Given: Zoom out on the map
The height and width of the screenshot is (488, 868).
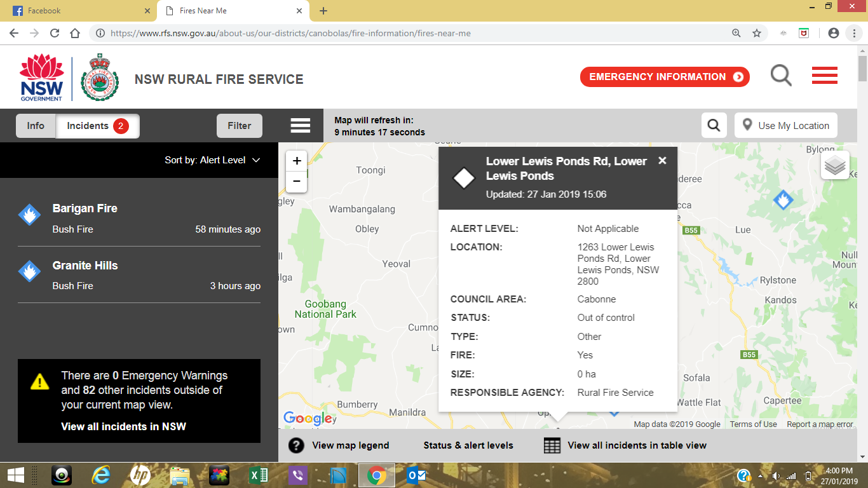Looking at the screenshot, I should pos(297,181).
